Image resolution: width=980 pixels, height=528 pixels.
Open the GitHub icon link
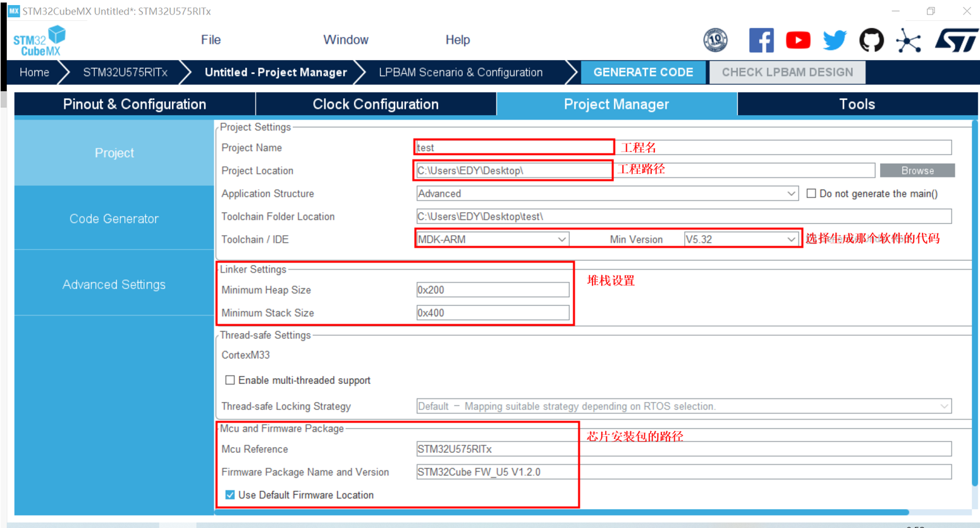click(871, 40)
